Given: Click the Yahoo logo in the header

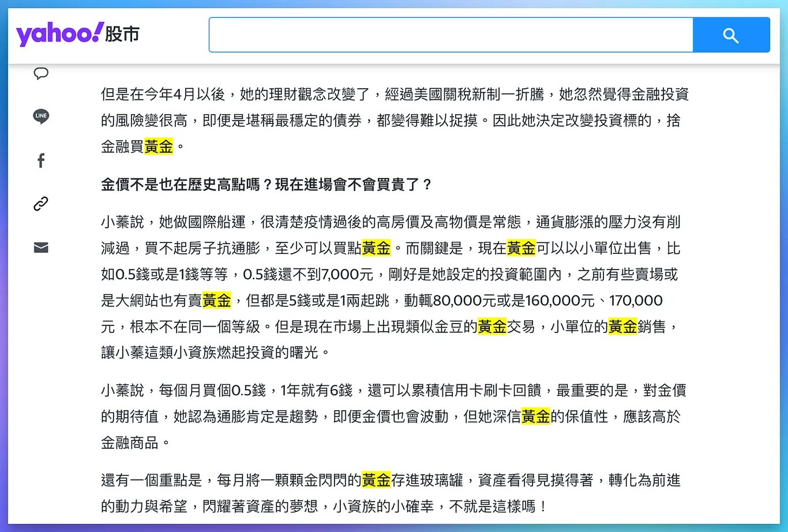Looking at the screenshot, I should pos(59,34).
